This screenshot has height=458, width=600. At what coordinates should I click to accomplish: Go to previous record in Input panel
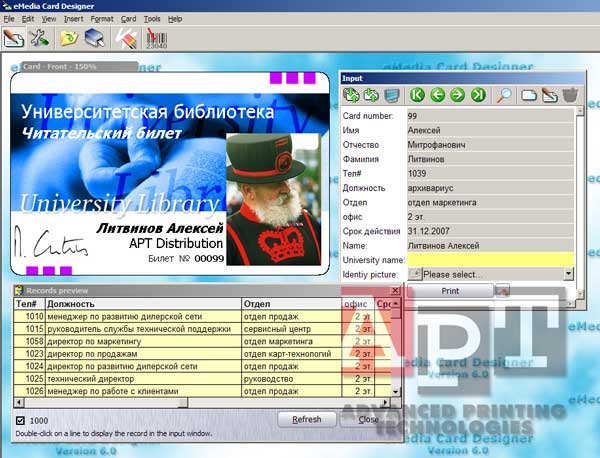[x=437, y=95]
